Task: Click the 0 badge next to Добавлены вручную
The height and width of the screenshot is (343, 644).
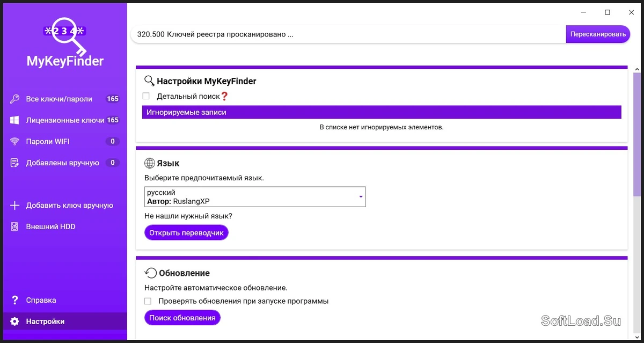Action: coord(112,163)
